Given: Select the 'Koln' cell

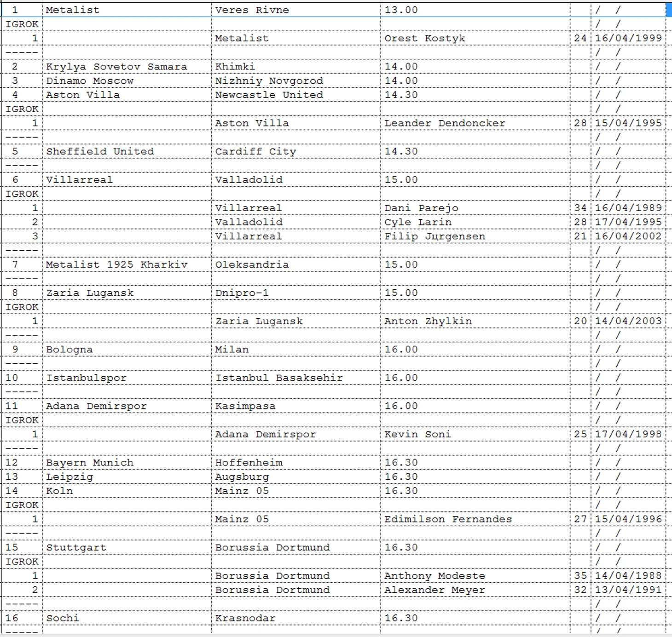Looking at the screenshot, I should tap(127, 491).
